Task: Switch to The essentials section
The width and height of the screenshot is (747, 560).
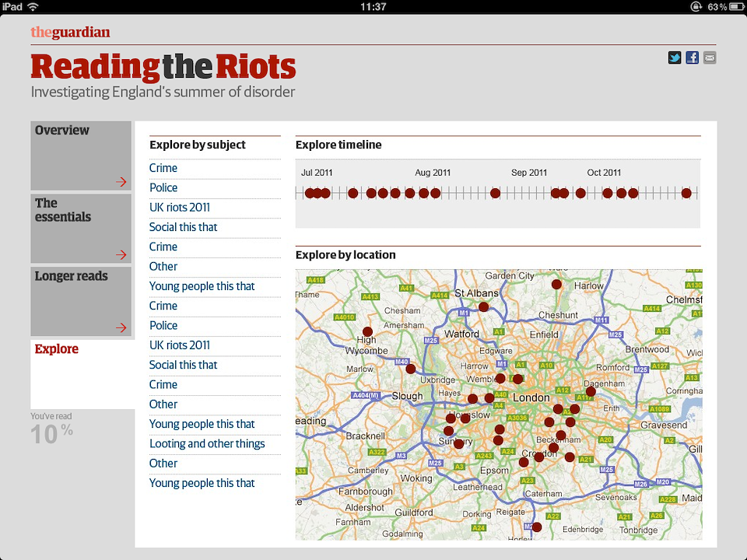Action: (81, 229)
